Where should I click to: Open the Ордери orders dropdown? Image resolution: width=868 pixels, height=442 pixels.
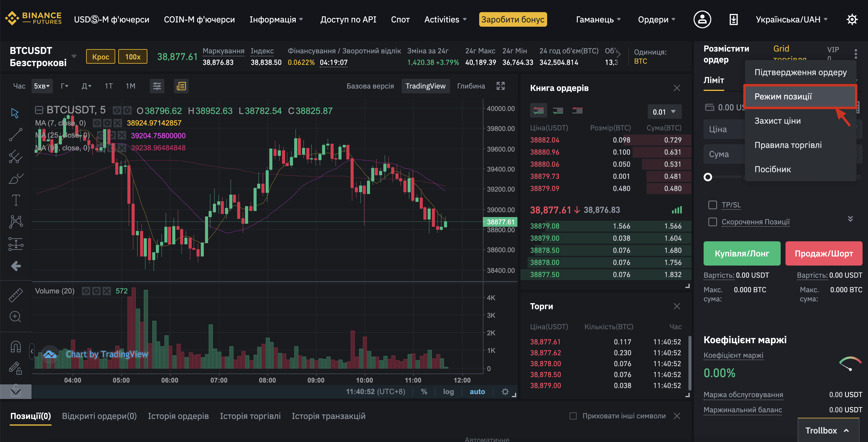click(656, 19)
